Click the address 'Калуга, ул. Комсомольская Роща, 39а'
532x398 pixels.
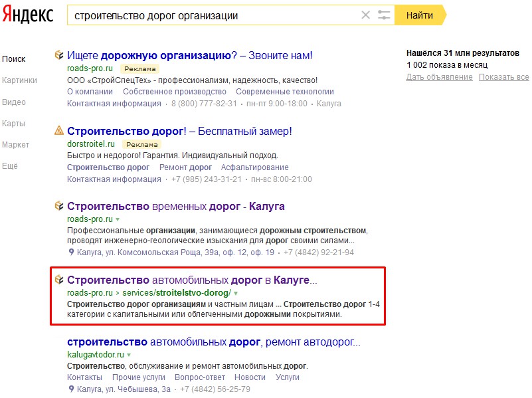pyautogui.click(x=175, y=252)
